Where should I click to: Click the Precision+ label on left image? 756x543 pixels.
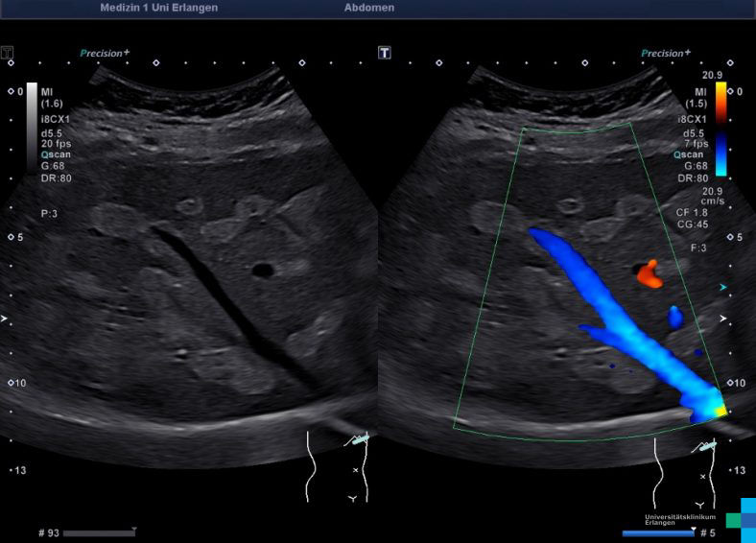click(x=105, y=53)
